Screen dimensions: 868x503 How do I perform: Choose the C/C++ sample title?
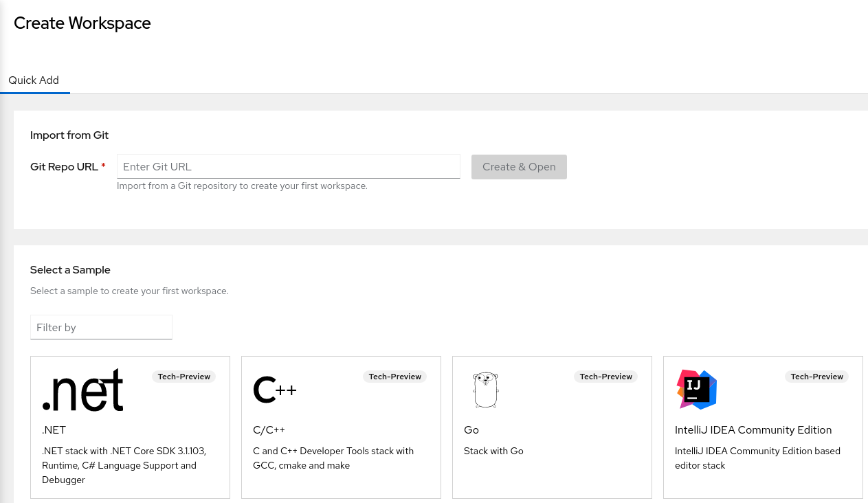269,430
